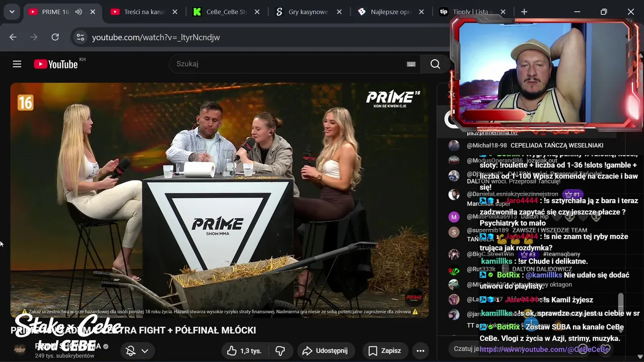Minimize the browser window
Screen dimensions: 644x362
click(577, 12)
